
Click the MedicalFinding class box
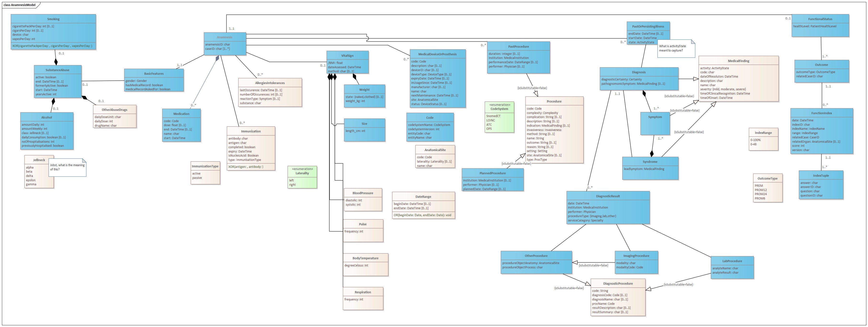pyautogui.click(x=738, y=79)
